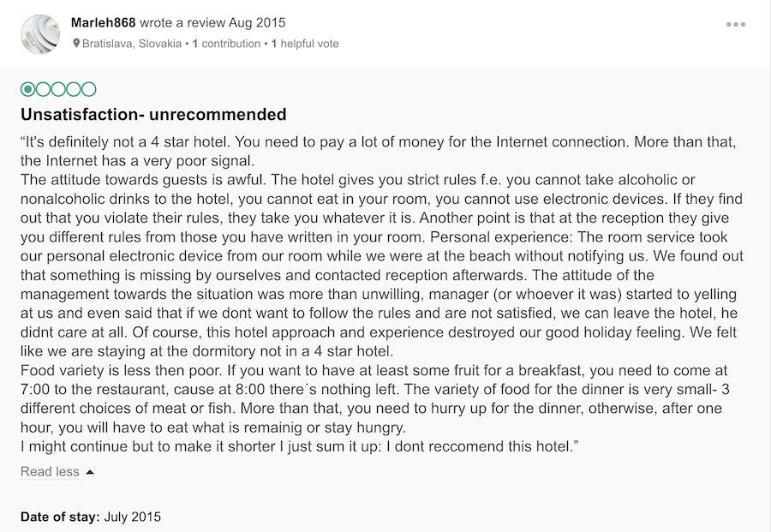Open the review title Unsatisfaction- unrecommended
This screenshot has height=532, width=771.
coord(153,115)
